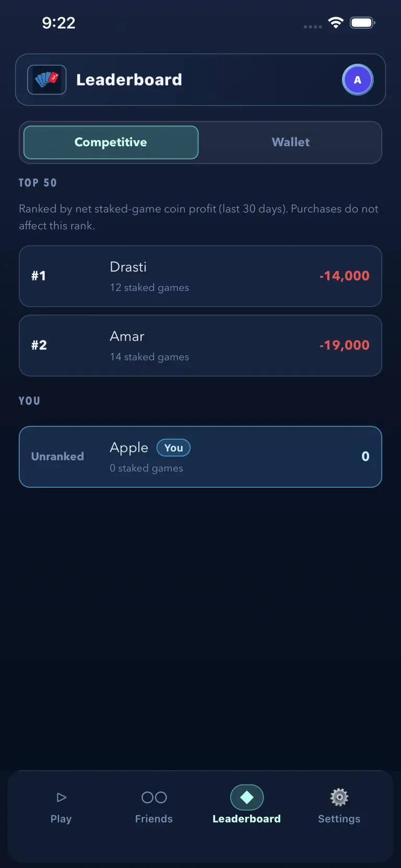Tap the You badge beside Apple

[x=173, y=448]
